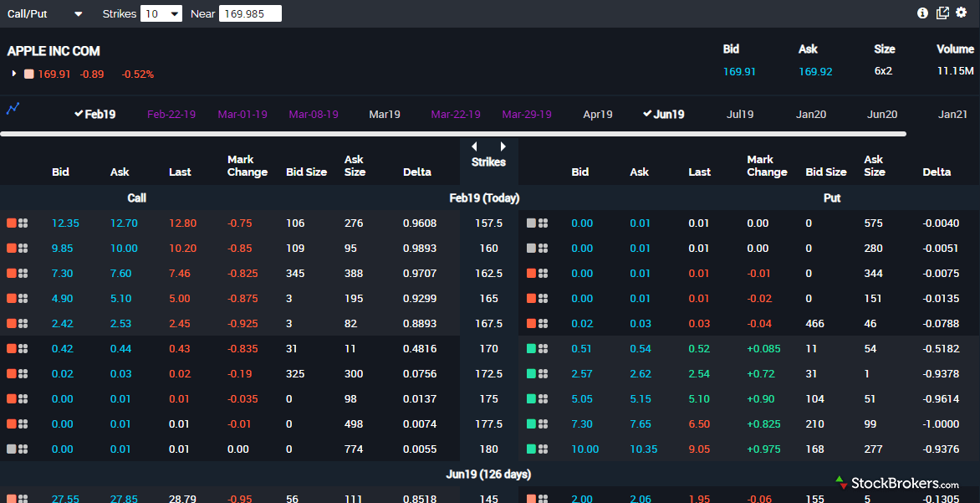
Task: Pop out the option chain window
Action: pyautogui.click(x=942, y=13)
